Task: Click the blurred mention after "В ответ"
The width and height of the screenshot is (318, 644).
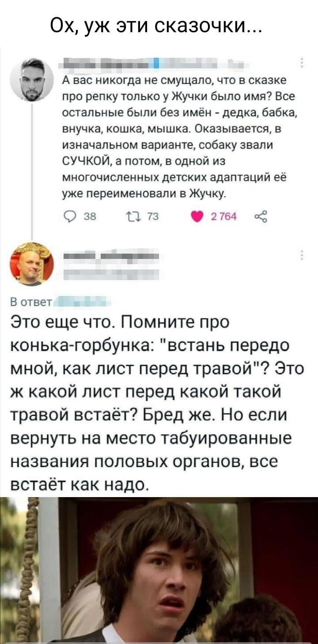Action: pos(84,302)
